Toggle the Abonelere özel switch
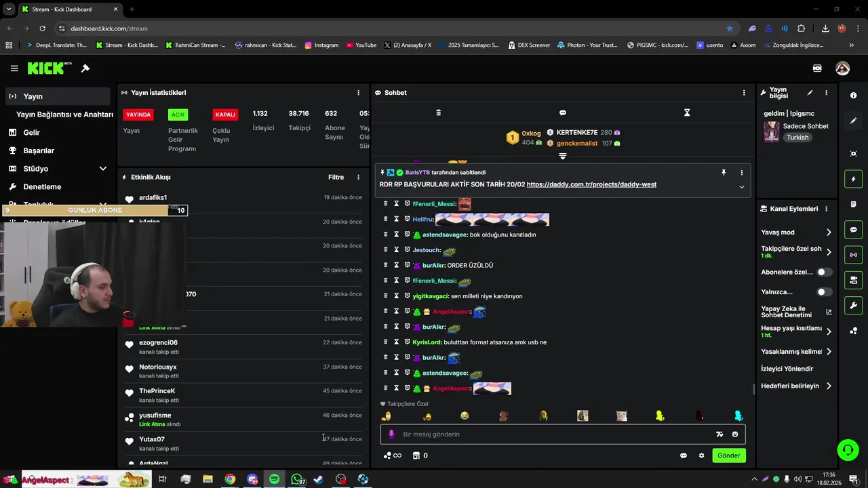 pos(824,272)
